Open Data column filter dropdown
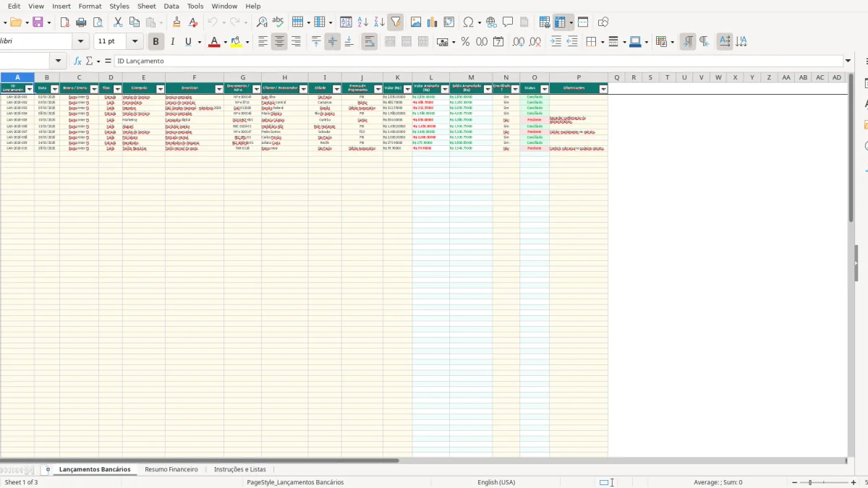 pyautogui.click(x=54, y=89)
